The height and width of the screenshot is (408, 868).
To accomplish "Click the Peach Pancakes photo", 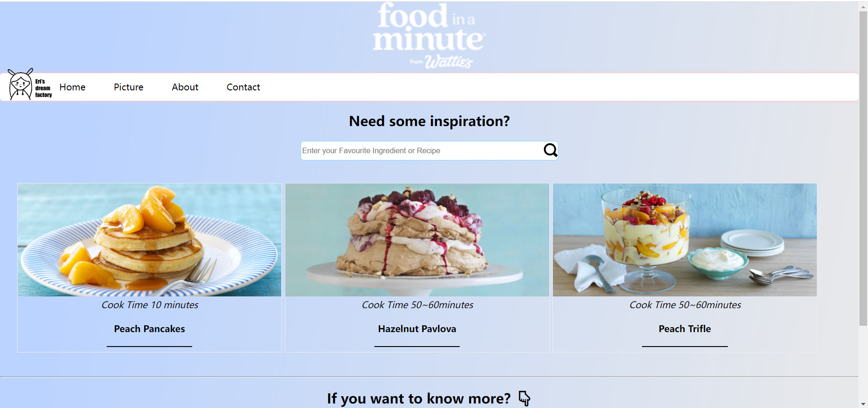I will click(x=149, y=239).
